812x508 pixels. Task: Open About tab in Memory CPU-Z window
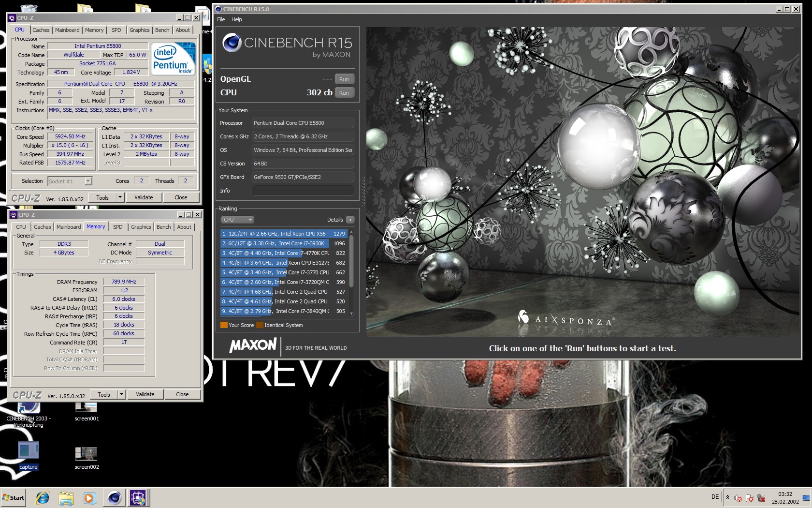(x=184, y=227)
